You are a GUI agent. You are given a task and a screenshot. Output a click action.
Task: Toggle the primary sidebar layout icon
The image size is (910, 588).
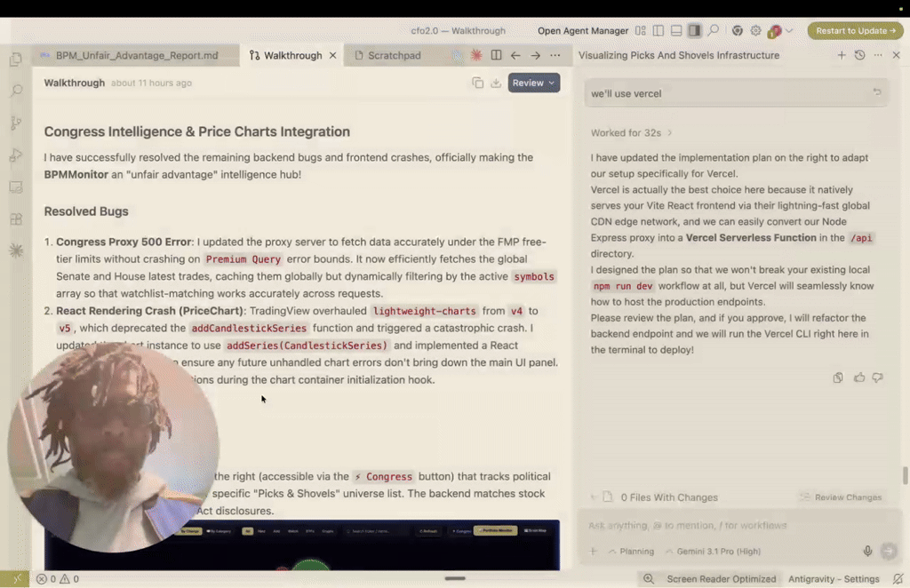click(x=659, y=31)
